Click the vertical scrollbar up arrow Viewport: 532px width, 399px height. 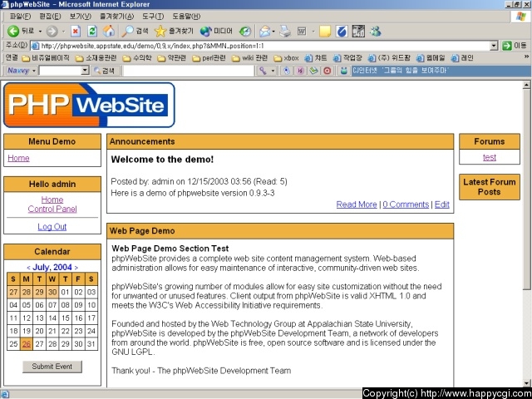(x=526, y=85)
